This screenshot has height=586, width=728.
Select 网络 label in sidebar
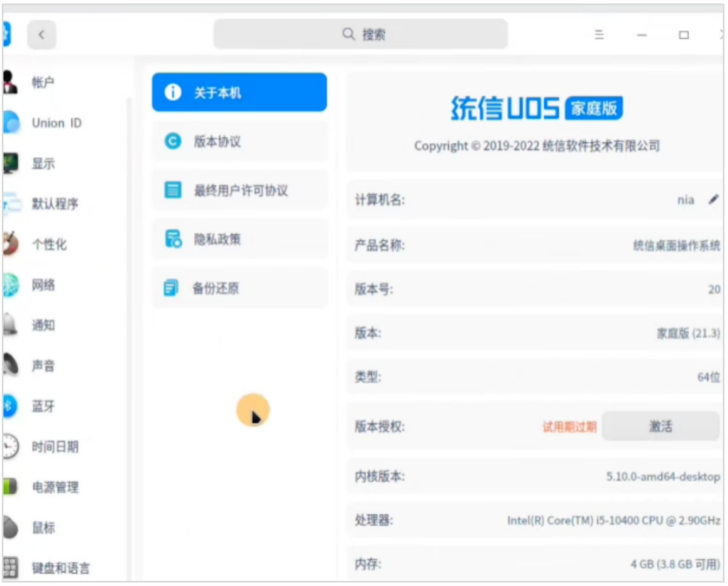pyautogui.click(x=42, y=284)
